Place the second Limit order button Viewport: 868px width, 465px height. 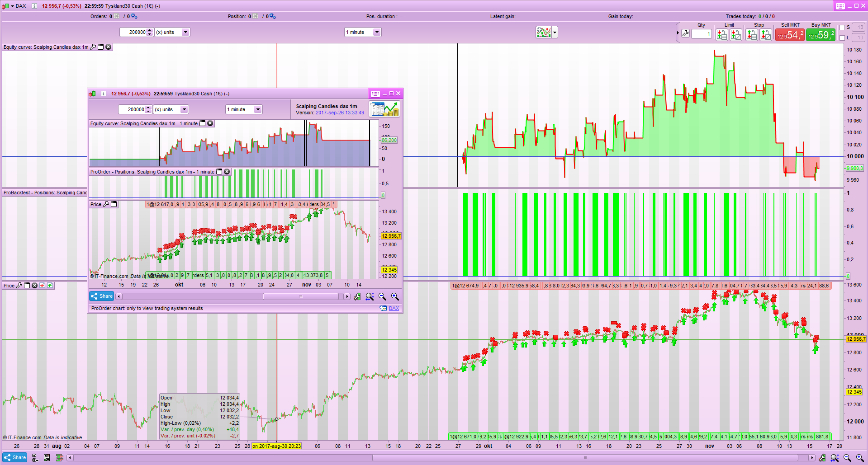tap(736, 34)
